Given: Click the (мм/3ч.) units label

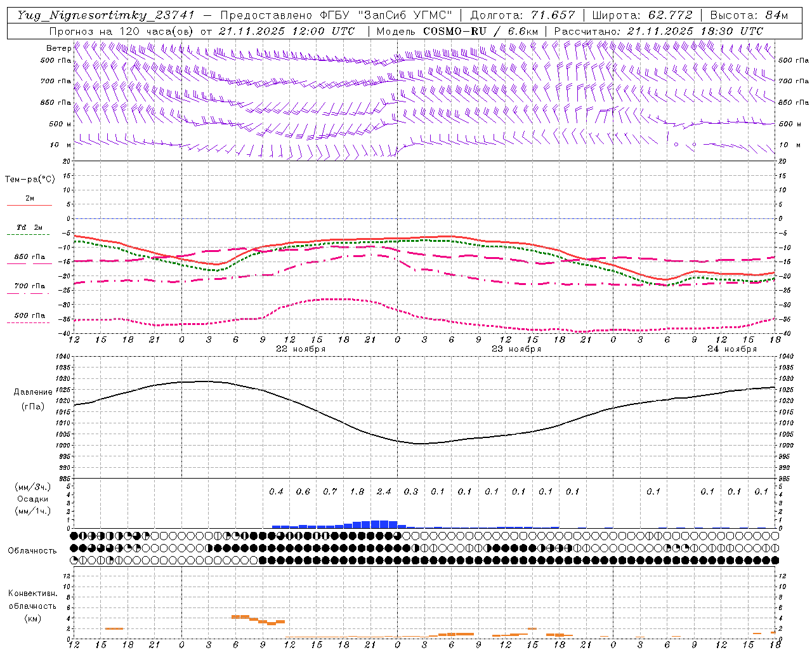Looking at the screenshot, I should tap(32, 487).
